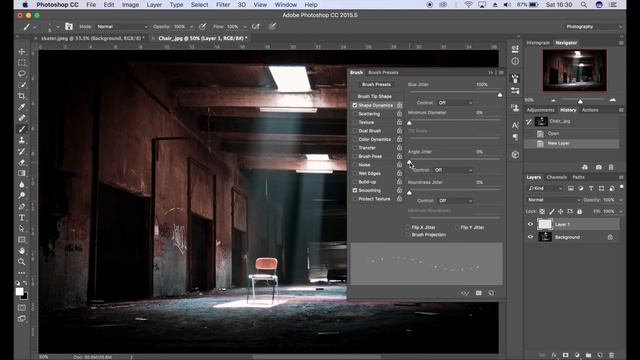This screenshot has width=640, height=360.
Task: Click the foreground color swatch
Action: (19, 291)
